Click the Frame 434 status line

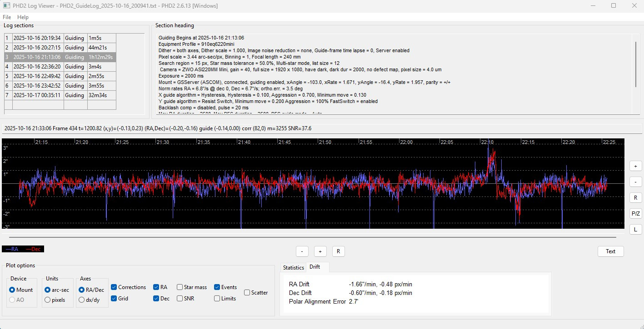(x=158, y=128)
